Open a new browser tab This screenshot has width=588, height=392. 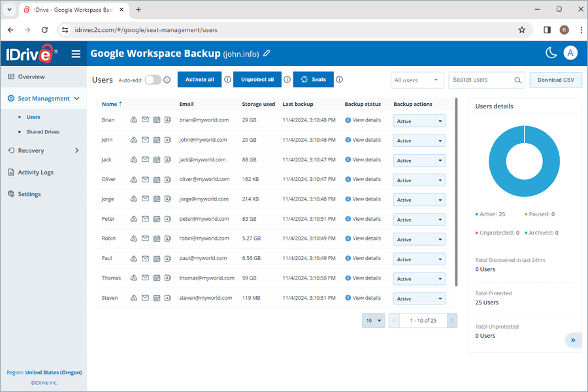point(139,10)
